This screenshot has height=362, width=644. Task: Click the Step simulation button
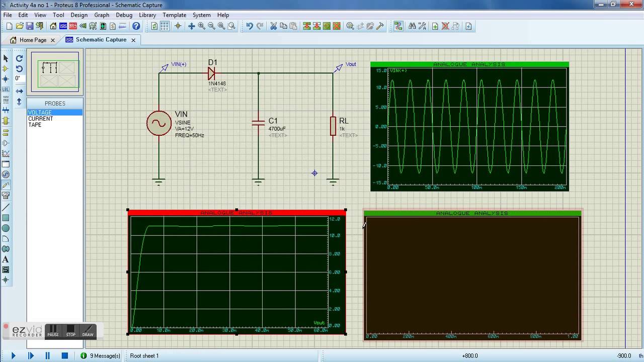pyautogui.click(x=31, y=355)
